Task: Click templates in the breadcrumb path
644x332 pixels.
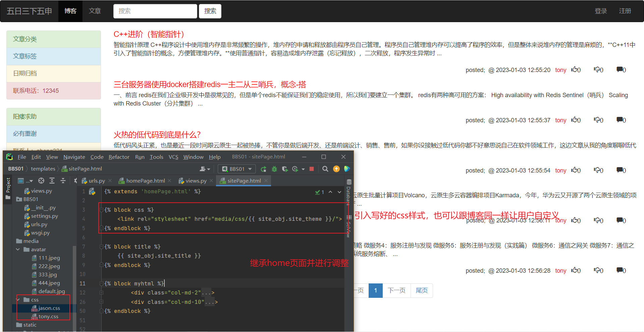Action: [x=43, y=169]
